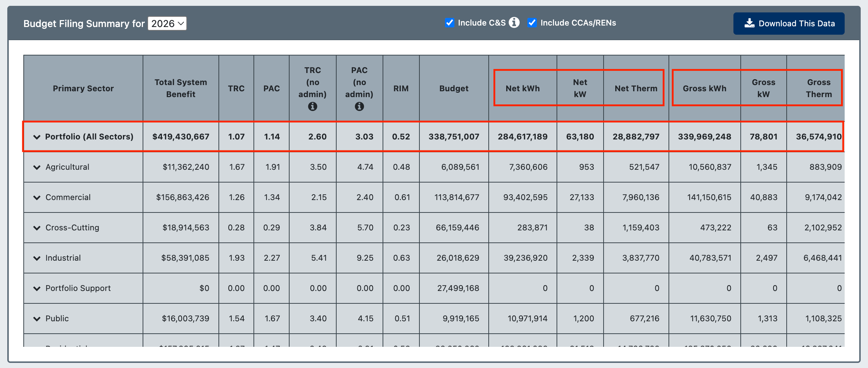This screenshot has width=868, height=368.
Task: Click the Portfolio gross kW 78,801 cell
Action: click(x=763, y=137)
